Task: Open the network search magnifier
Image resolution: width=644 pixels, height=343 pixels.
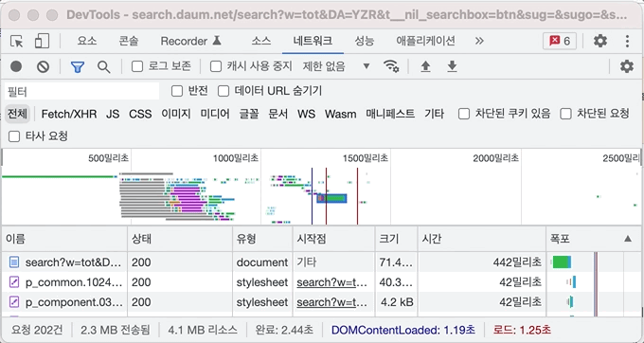Action: pos(103,66)
